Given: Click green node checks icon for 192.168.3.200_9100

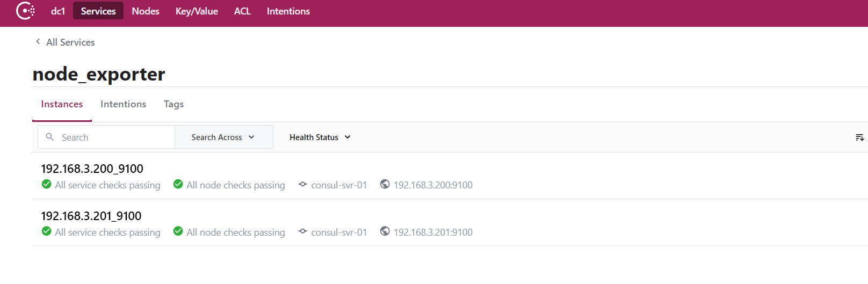Looking at the screenshot, I should click(178, 184).
